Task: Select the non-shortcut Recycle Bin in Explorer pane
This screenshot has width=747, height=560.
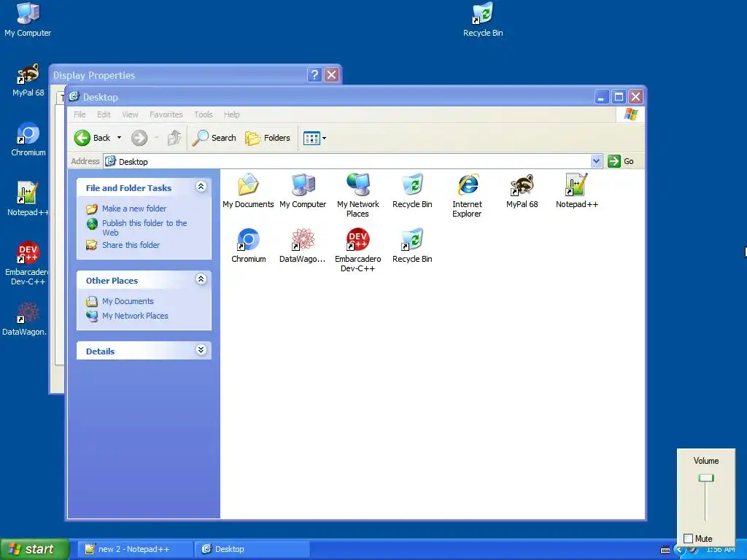Action: coord(413,190)
